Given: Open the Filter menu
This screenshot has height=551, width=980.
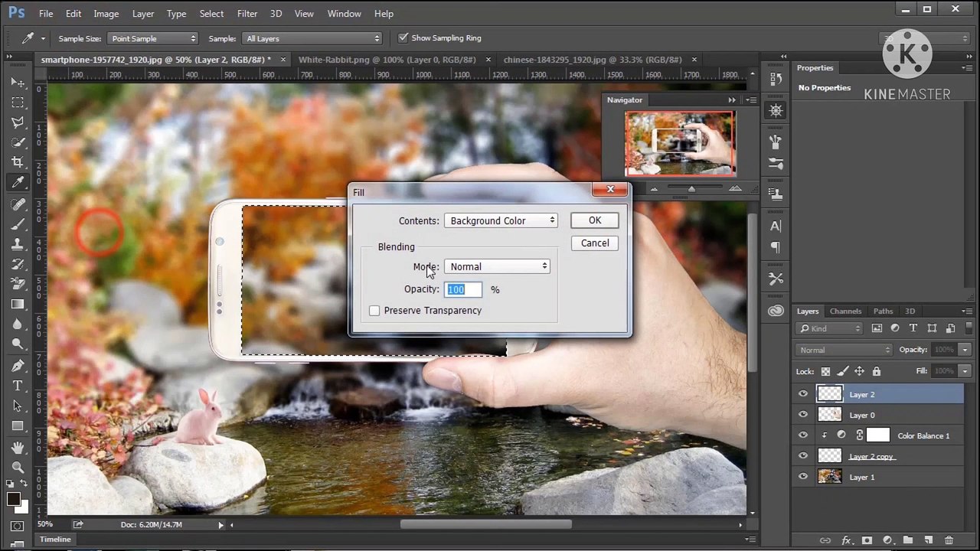Looking at the screenshot, I should pos(247,14).
